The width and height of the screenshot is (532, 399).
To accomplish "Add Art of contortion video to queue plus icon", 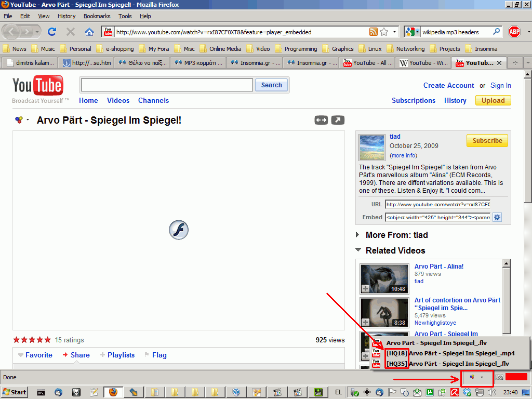I will point(365,322).
